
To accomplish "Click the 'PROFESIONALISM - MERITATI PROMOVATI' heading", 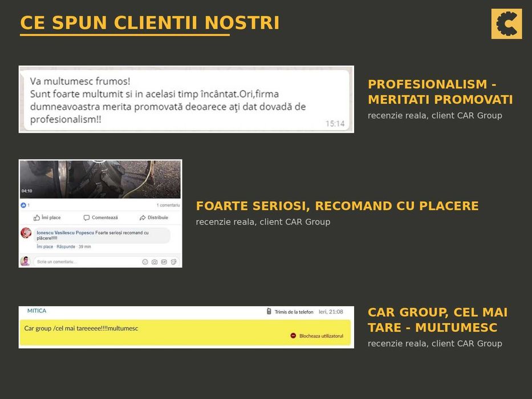I will coord(440,92).
